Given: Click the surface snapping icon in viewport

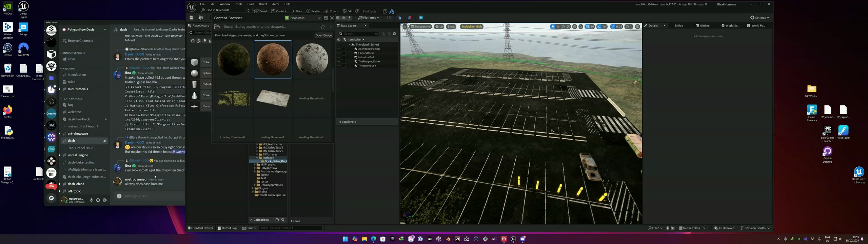Looking at the screenshot, I should pos(581,27).
